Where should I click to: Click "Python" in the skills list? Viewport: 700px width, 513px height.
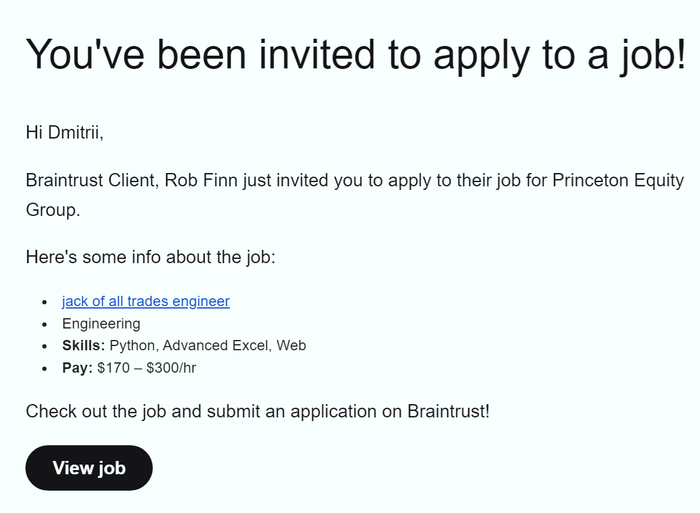[x=132, y=345]
